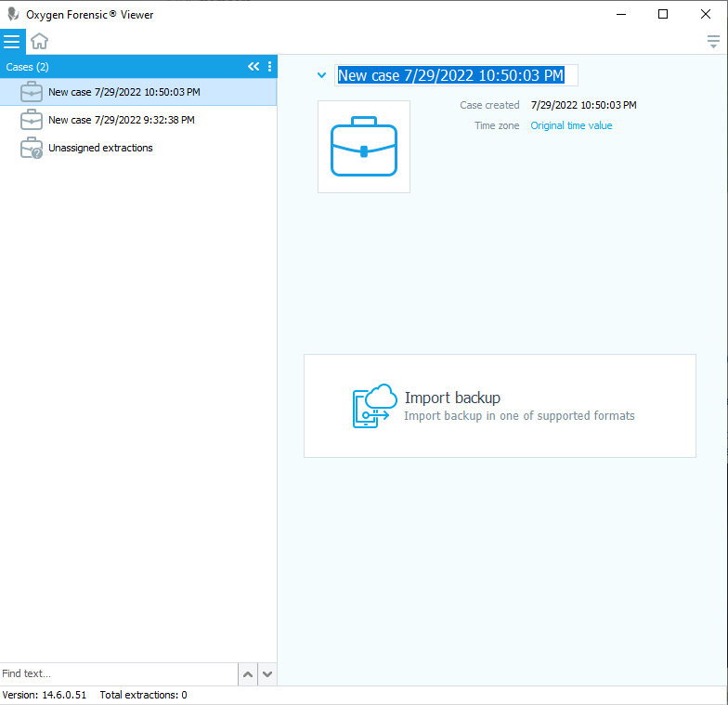The height and width of the screenshot is (705, 728).
Task: Click briefcase icon of 9:32:38 PM case
Action: point(32,120)
